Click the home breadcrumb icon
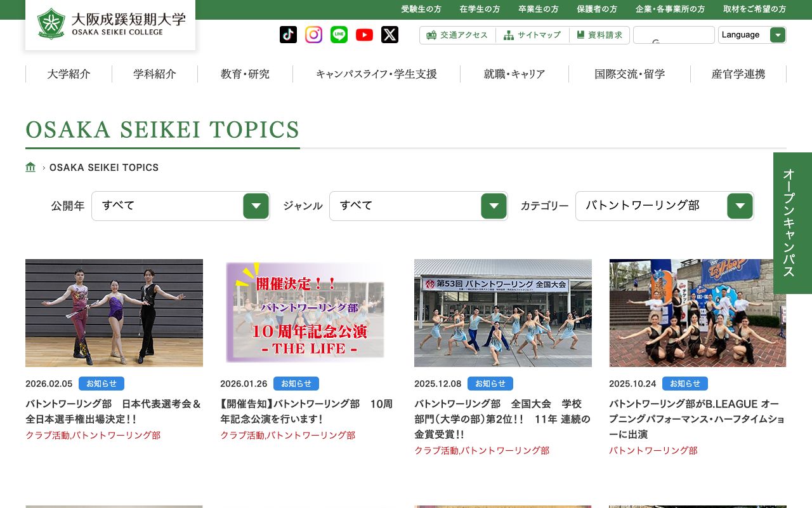The image size is (812, 508). pos(30,167)
